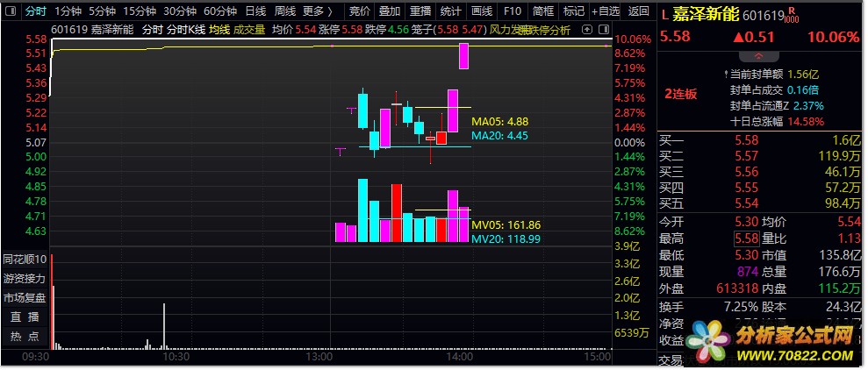Select 分时K线 in chart header
868x370 pixels.
click(x=185, y=30)
